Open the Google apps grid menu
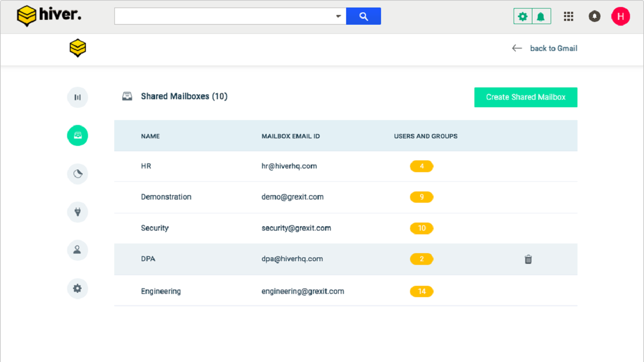 click(568, 16)
